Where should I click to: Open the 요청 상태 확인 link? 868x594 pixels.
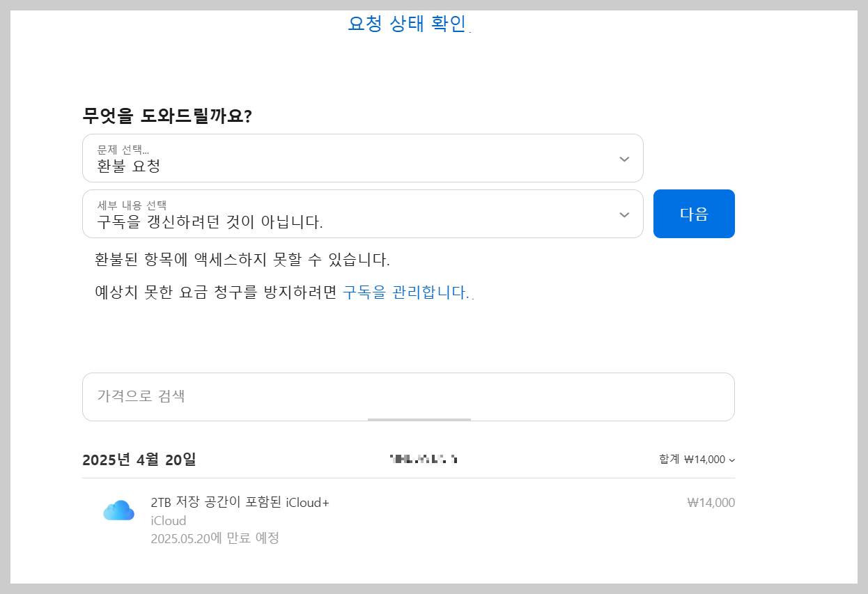coord(407,23)
